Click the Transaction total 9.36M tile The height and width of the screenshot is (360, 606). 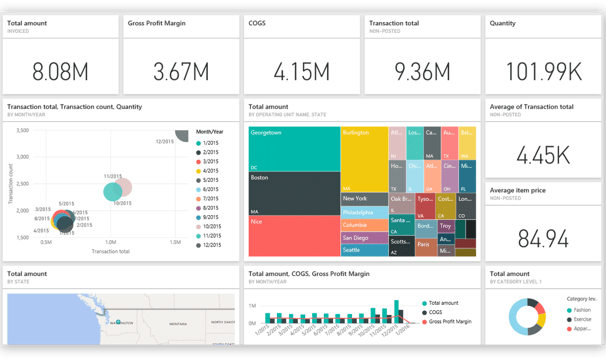pos(422,55)
